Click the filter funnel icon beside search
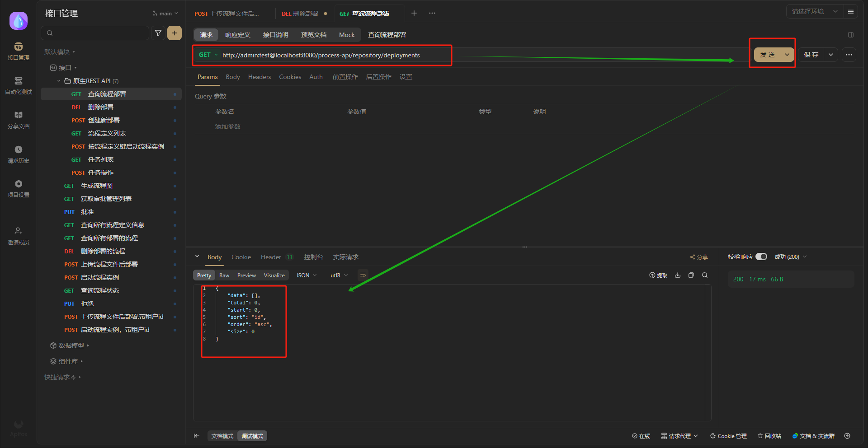 pos(158,33)
